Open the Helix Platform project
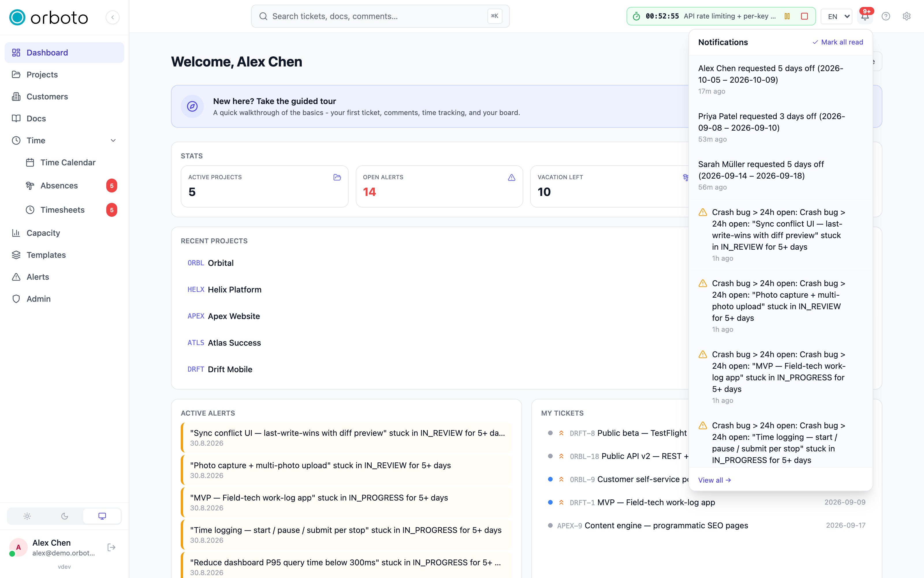 (x=225, y=290)
